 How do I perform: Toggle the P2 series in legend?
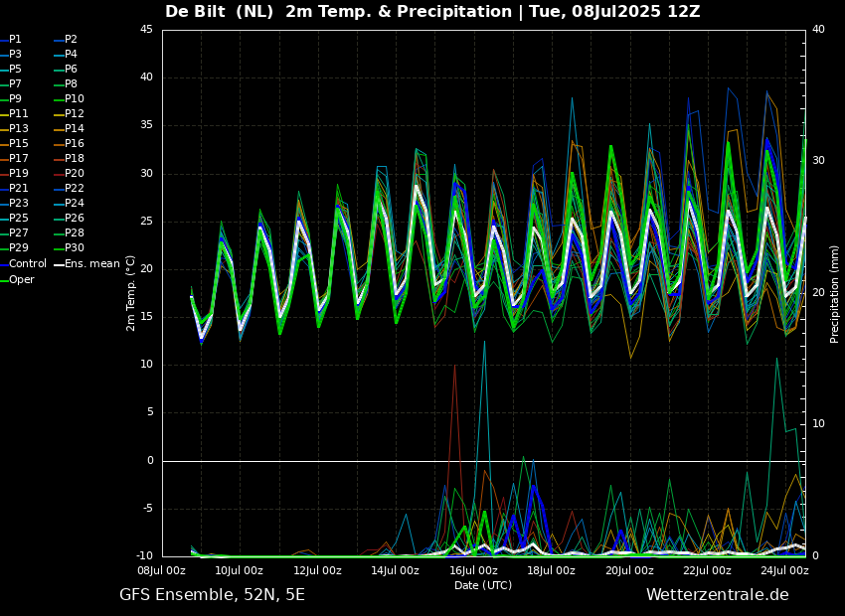pyautogui.click(x=71, y=40)
